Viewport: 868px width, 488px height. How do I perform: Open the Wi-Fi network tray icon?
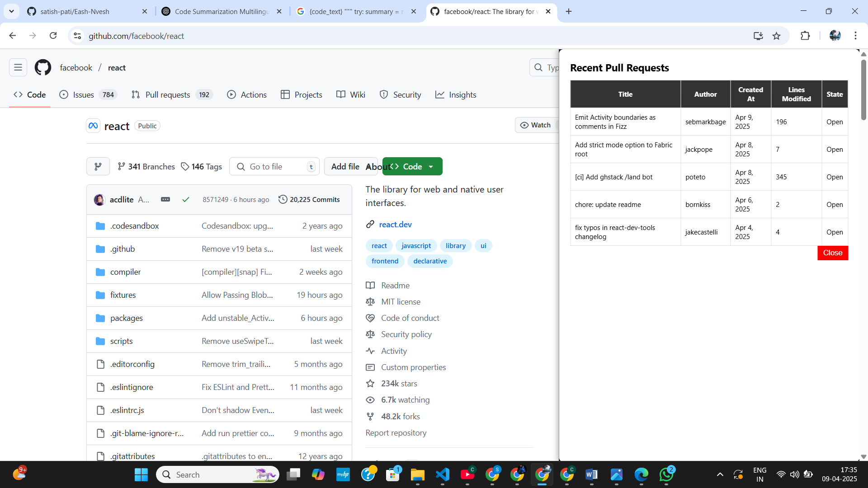coord(781,474)
